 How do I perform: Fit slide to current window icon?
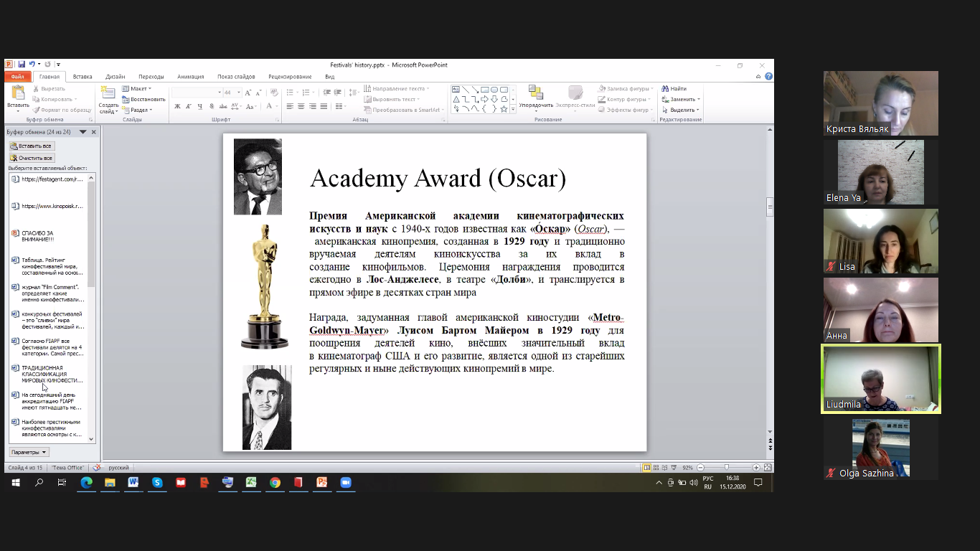point(768,468)
